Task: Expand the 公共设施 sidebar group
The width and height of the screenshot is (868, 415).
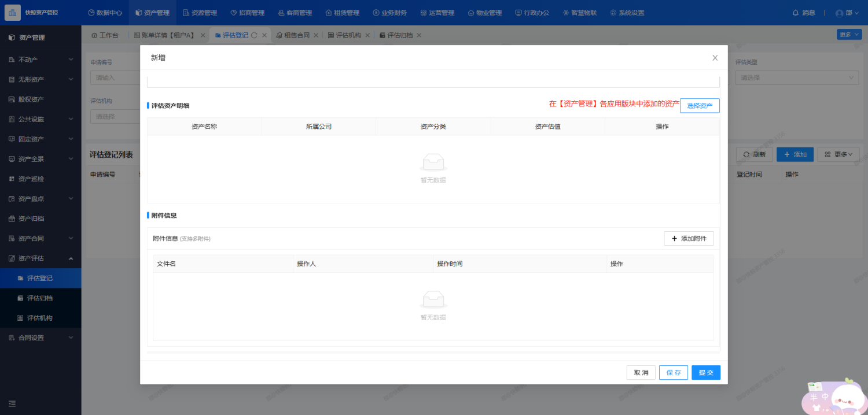Action: 41,119
